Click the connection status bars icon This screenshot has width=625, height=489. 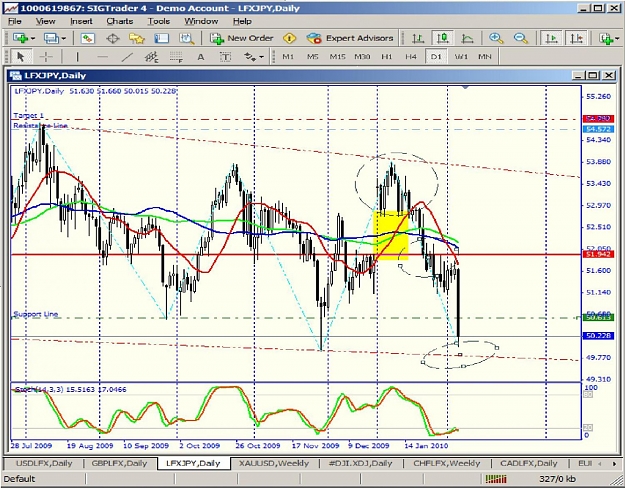click(495, 479)
